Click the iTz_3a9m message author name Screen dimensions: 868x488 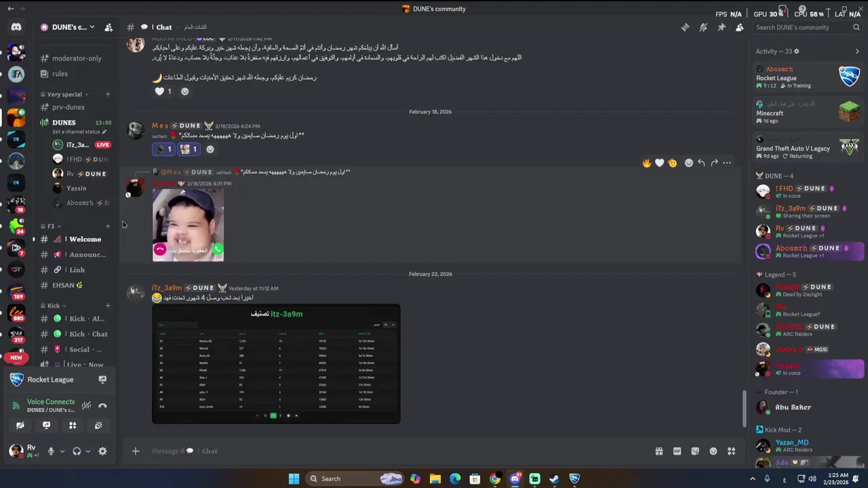167,288
